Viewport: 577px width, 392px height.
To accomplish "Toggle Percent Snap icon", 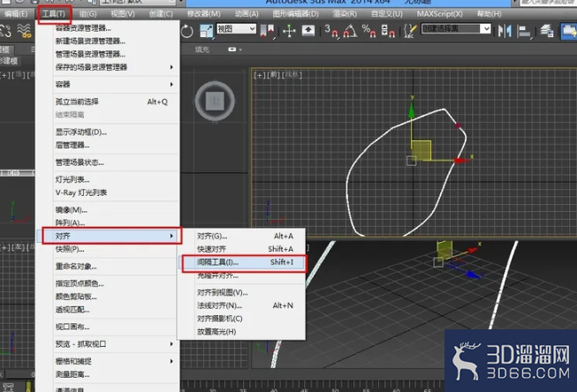I will click(368, 31).
